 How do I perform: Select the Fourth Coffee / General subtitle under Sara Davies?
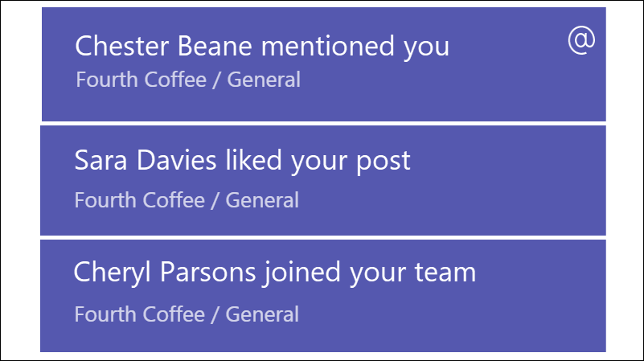187,200
